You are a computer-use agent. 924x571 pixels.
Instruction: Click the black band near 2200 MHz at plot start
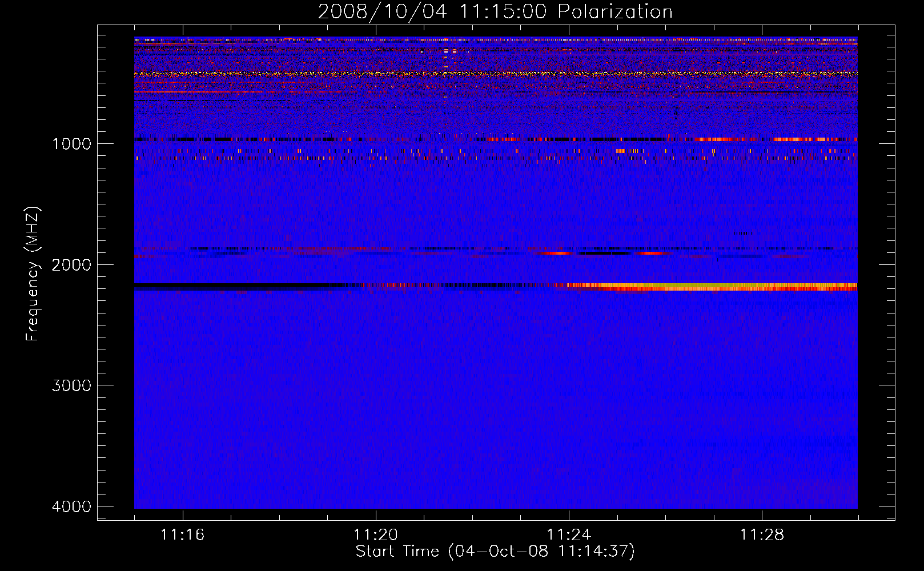click(x=231, y=285)
